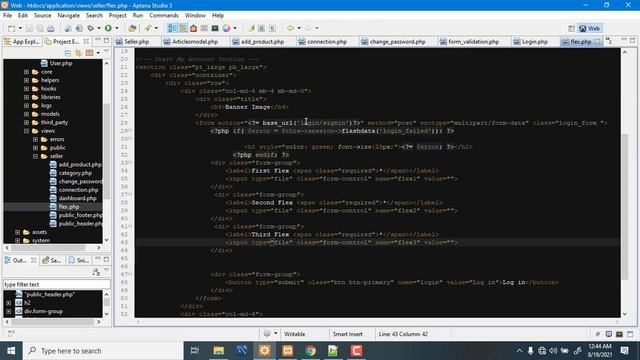Open dashboard.php in project tree
Image resolution: width=640 pixels, height=360 pixels.
pyautogui.click(x=77, y=198)
